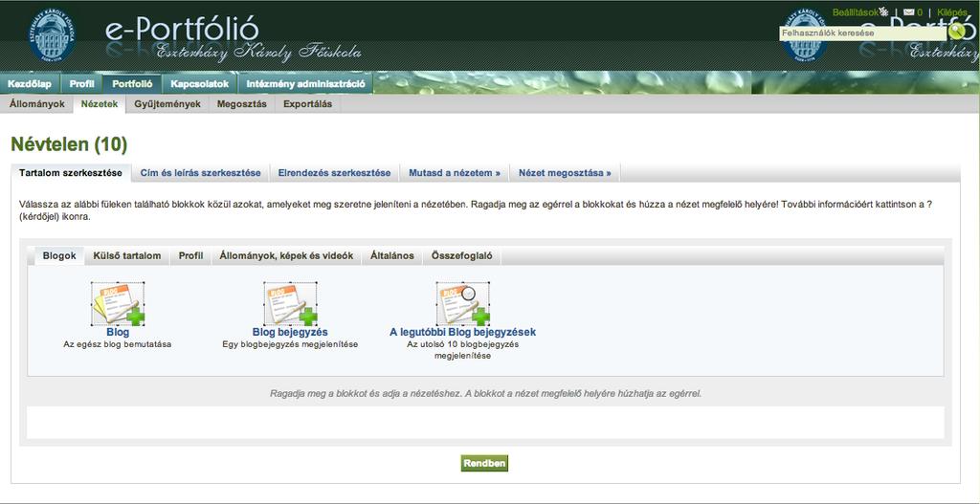
Task: Click the Blog block title link
Action: tap(118, 332)
